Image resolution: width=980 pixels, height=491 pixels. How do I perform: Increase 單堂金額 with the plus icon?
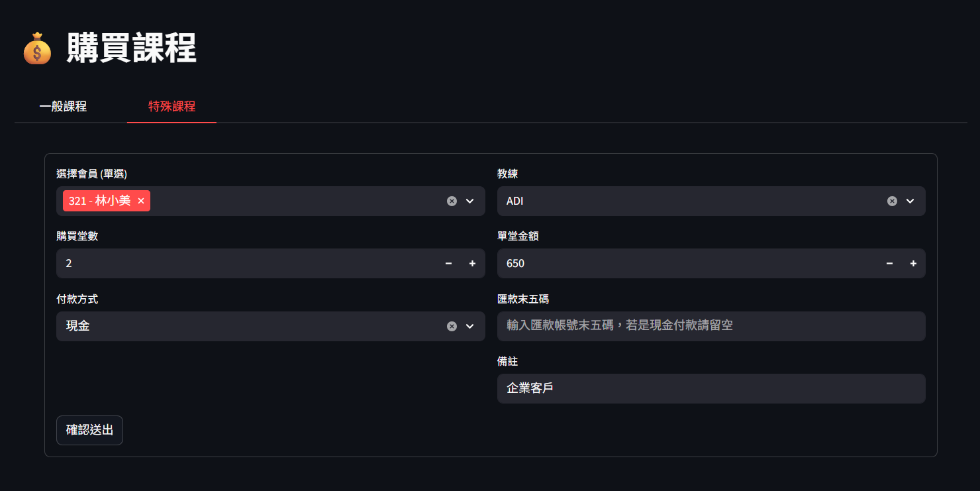point(912,263)
